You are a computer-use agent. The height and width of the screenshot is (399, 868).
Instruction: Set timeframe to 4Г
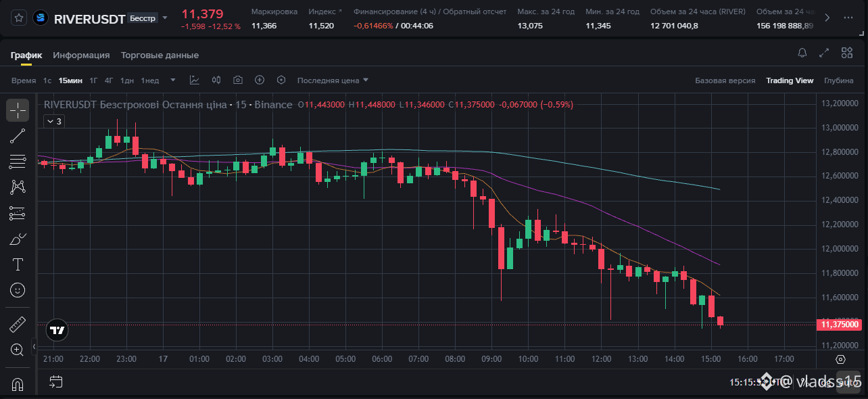[x=109, y=80]
